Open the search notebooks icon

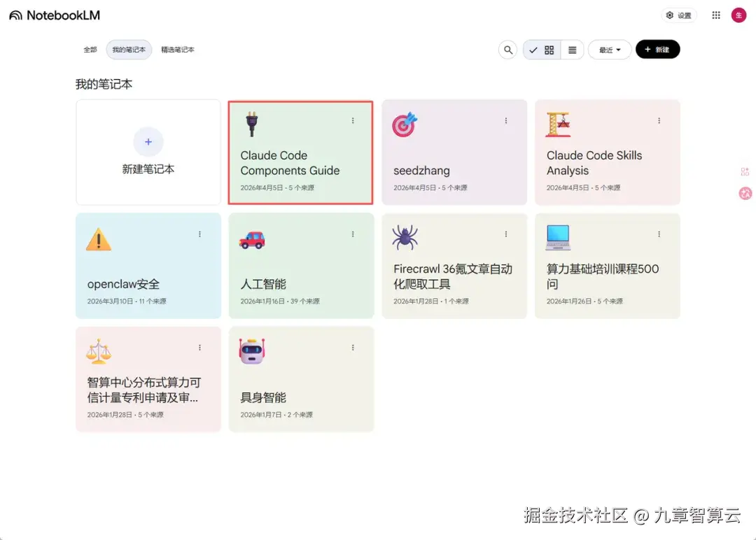point(507,50)
